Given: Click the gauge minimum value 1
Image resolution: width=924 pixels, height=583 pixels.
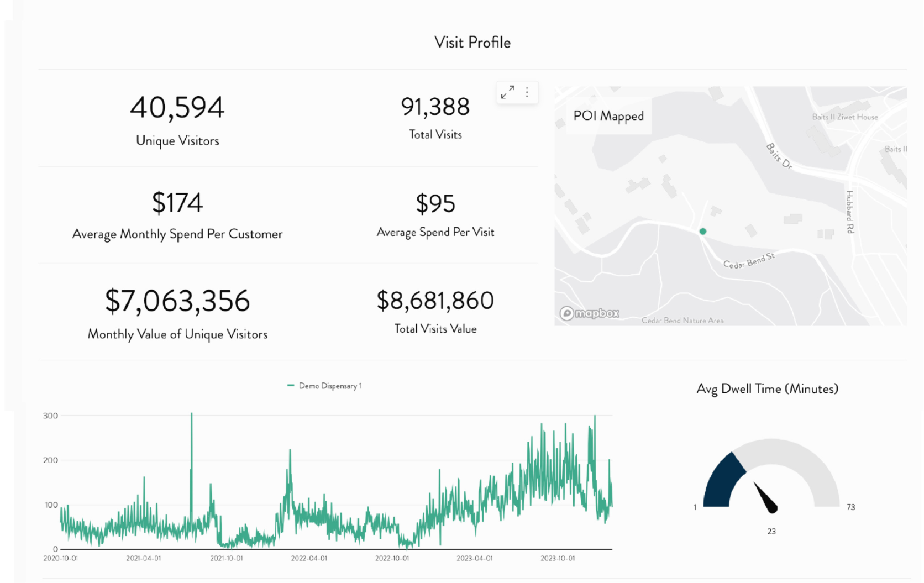Looking at the screenshot, I should (x=695, y=507).
